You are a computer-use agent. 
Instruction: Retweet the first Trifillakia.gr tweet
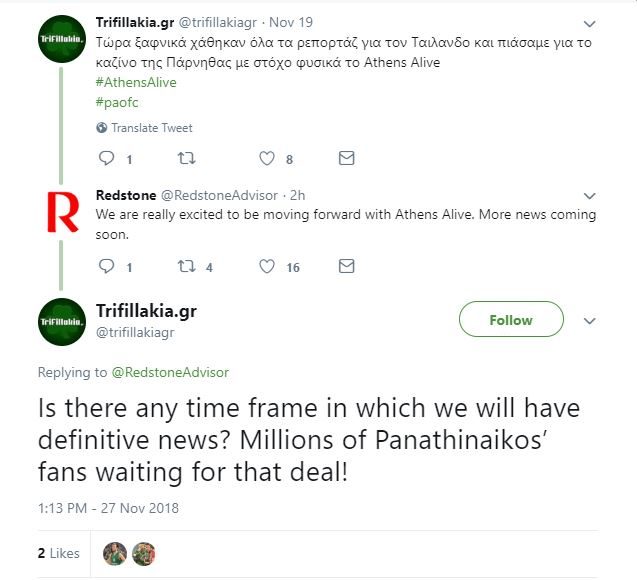(x=186, y=158)
